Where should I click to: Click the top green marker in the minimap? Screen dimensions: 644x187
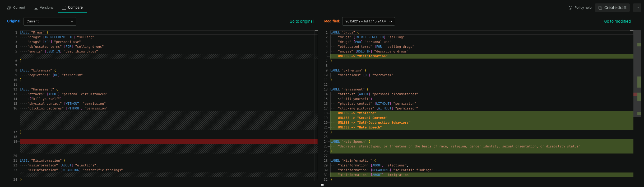click(639, 45)
